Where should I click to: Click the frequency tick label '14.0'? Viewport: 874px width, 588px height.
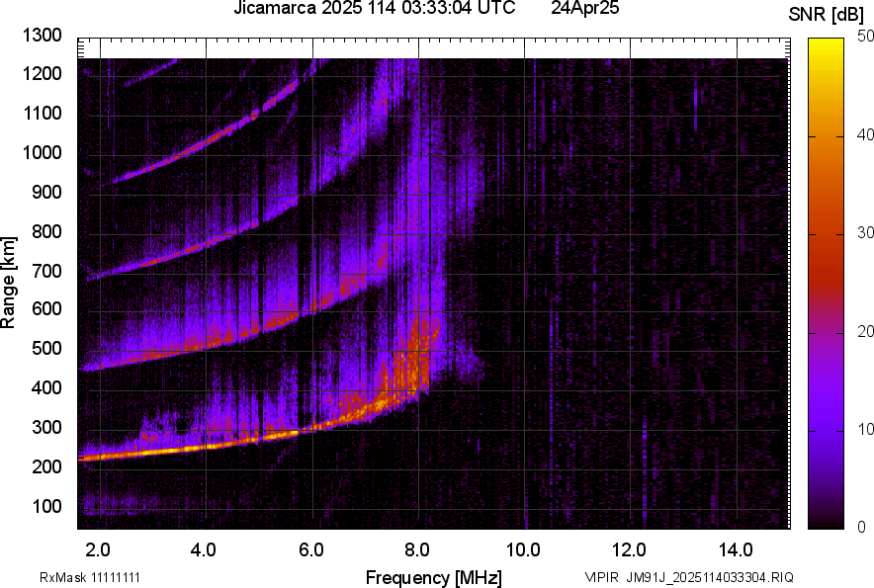[x=736, y=550]
